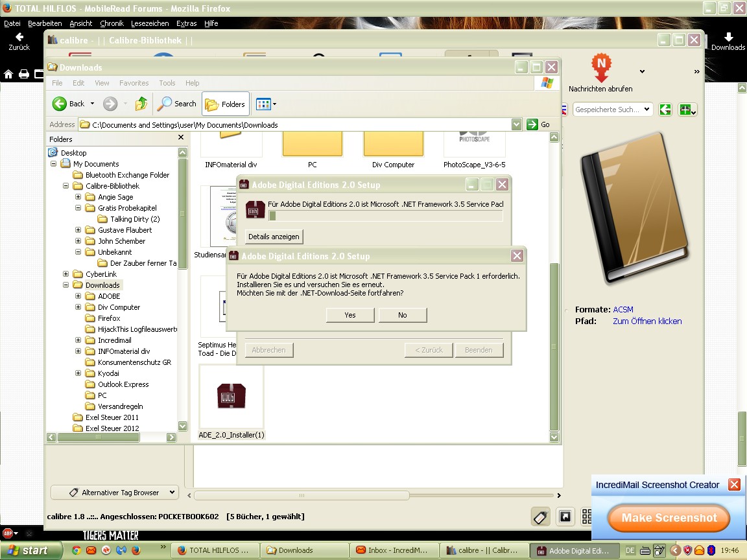Viewport: 747px width, 560px height.
Task: Collapse the Calibre-Bibliothek tree node
Action: tap(65, 186)
